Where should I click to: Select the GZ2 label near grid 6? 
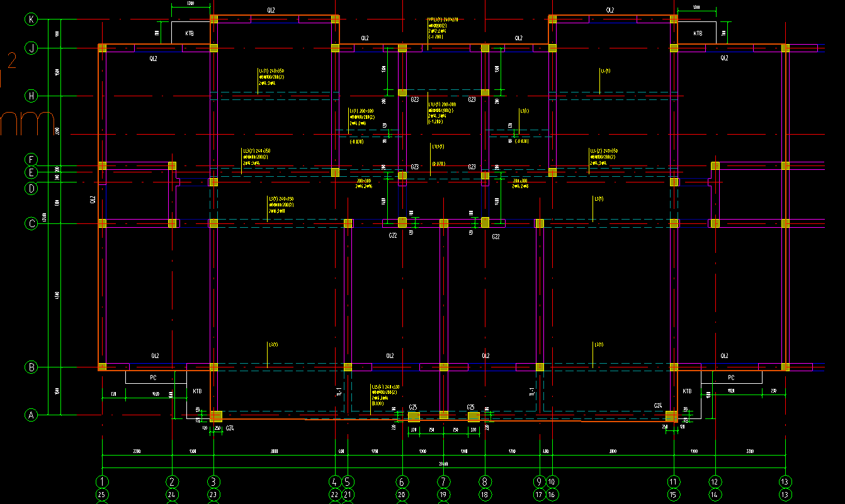(x=393, y=236)
